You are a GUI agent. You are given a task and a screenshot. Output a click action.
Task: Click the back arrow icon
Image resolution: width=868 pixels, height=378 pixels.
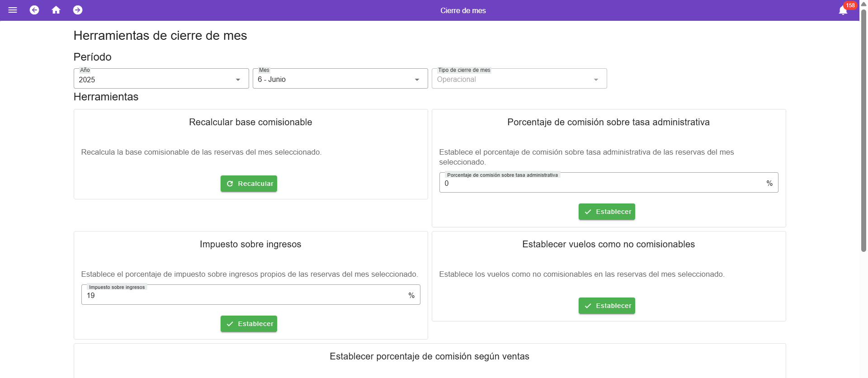click(x=34, y=10)
